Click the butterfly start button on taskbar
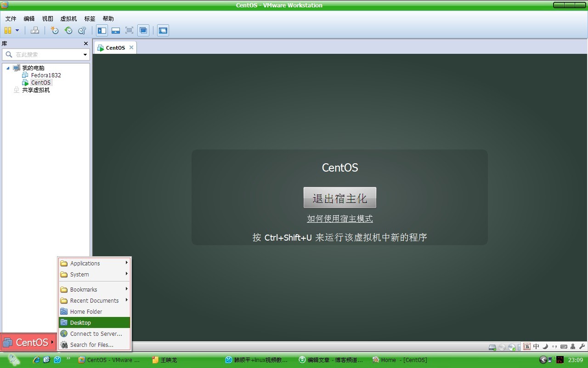The image size is (588, 368). point(14,360)
